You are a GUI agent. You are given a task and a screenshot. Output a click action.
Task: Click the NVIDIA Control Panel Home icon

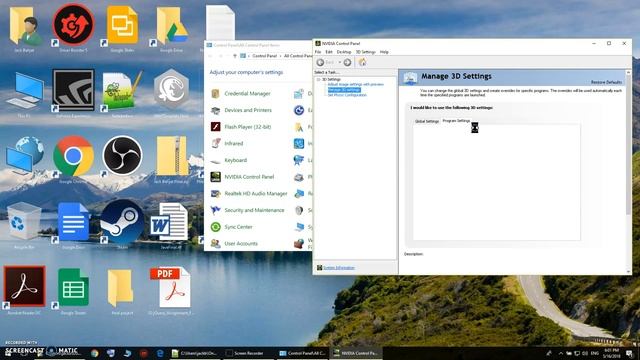tap(362, 62)
